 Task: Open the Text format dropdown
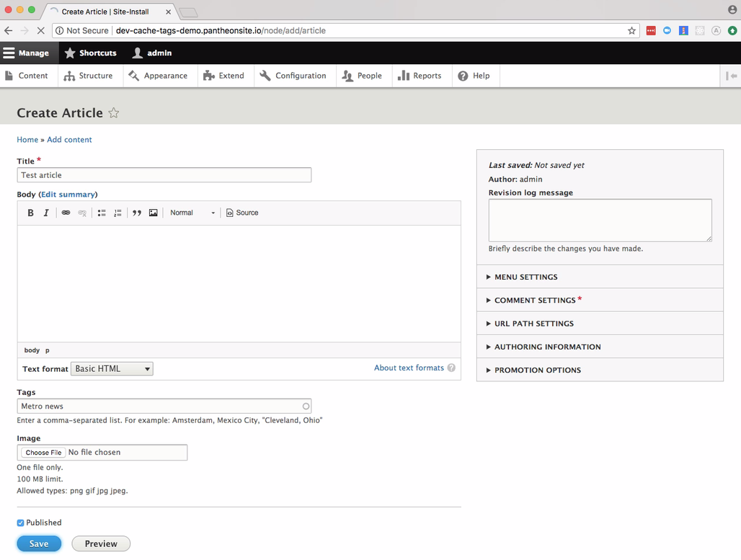point(112,368)
